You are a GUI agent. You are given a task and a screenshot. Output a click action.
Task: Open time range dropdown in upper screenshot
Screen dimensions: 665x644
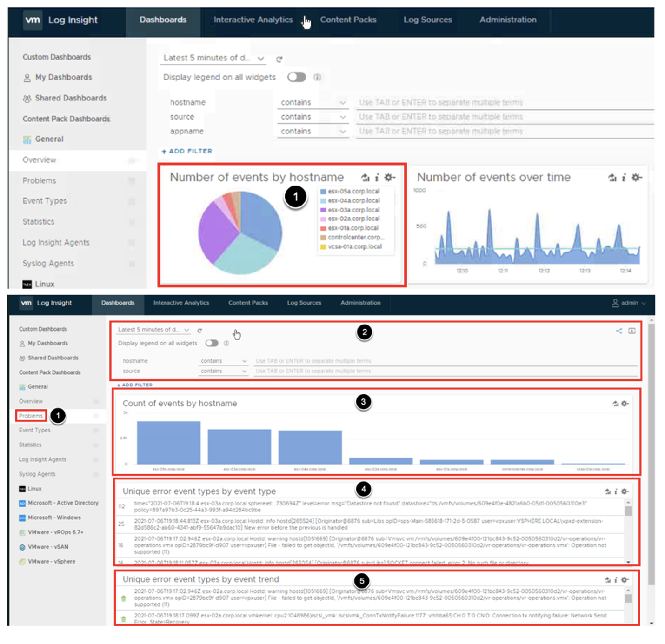(x=214, y=58)
